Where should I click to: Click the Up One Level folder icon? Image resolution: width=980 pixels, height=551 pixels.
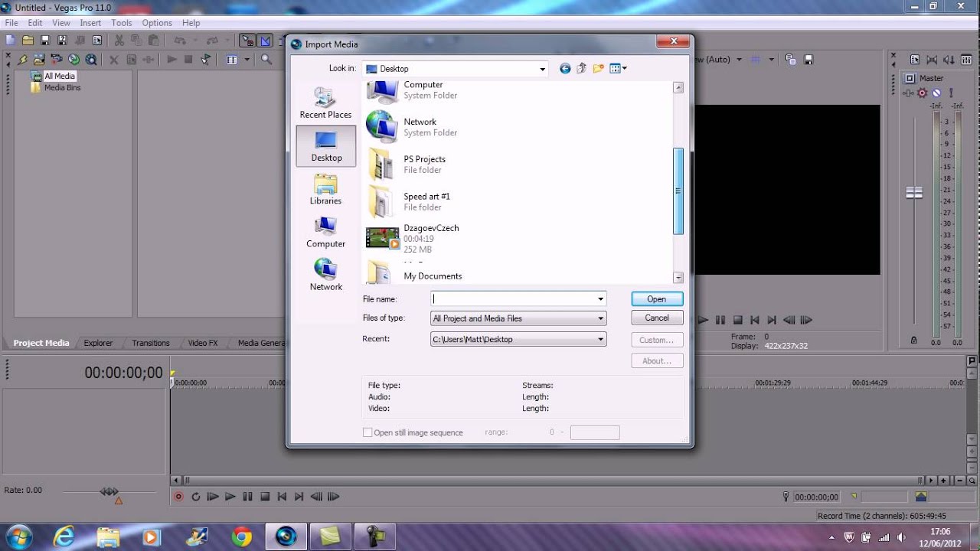pyautogui.click(x=582, y=68)
